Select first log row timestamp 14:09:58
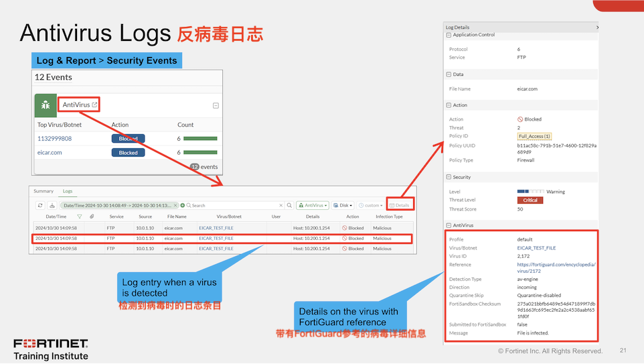 (56, 228)
